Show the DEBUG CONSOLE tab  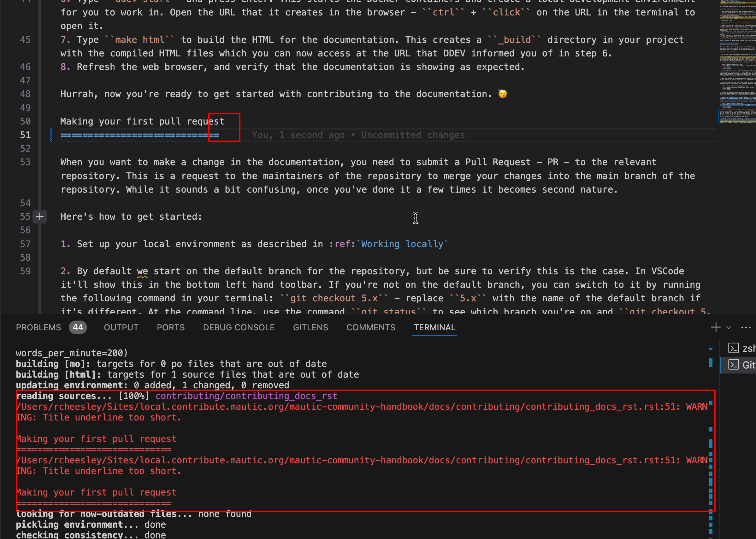[239, 327]
